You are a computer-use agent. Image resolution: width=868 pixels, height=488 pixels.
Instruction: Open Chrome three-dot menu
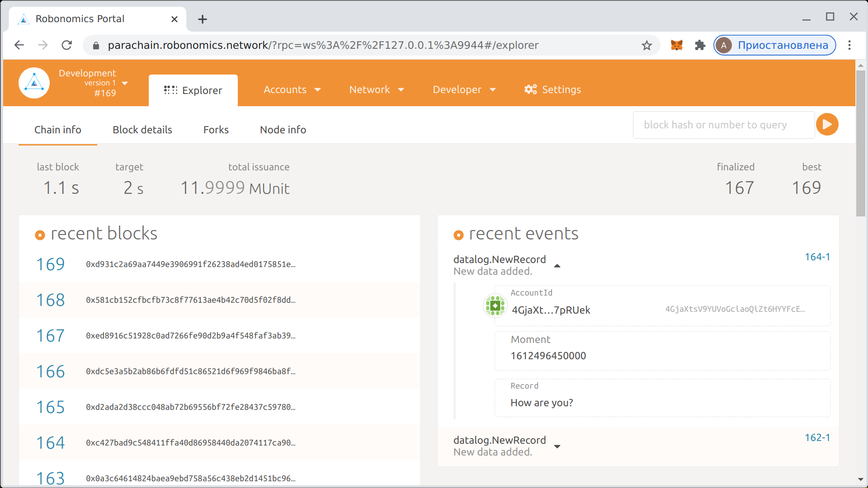pos(849,45)
